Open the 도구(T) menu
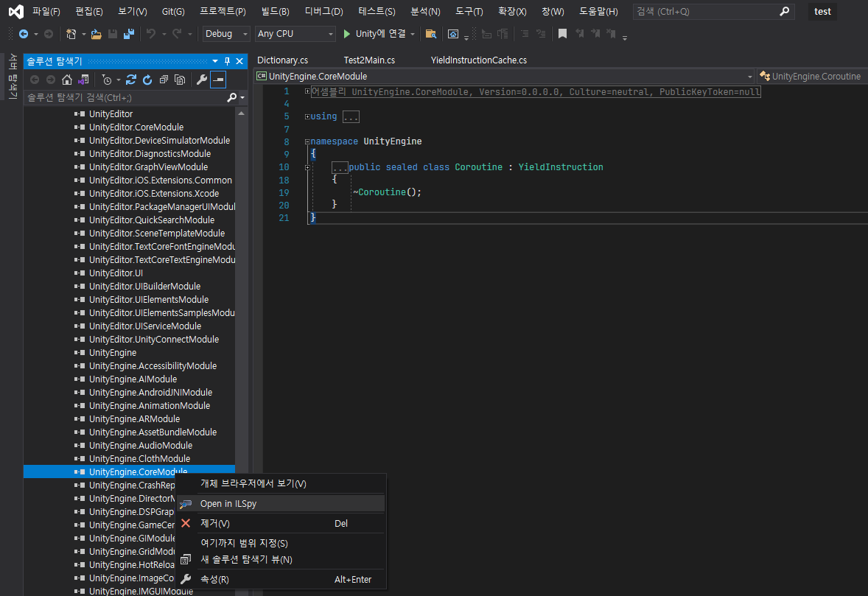Screen dimensions: 868x596 pyautogui.click(x=469, y=11)
